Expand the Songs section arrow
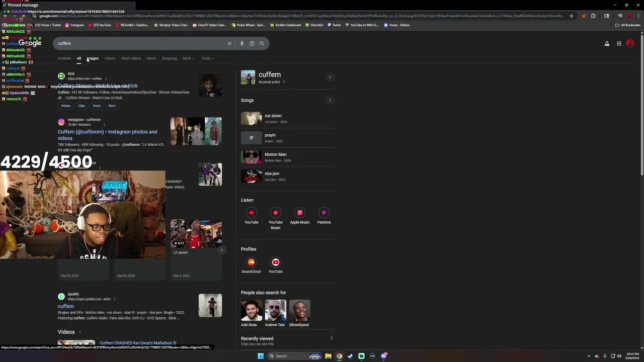This screenshot has height=362, width=644. click(x=330, y=100)
